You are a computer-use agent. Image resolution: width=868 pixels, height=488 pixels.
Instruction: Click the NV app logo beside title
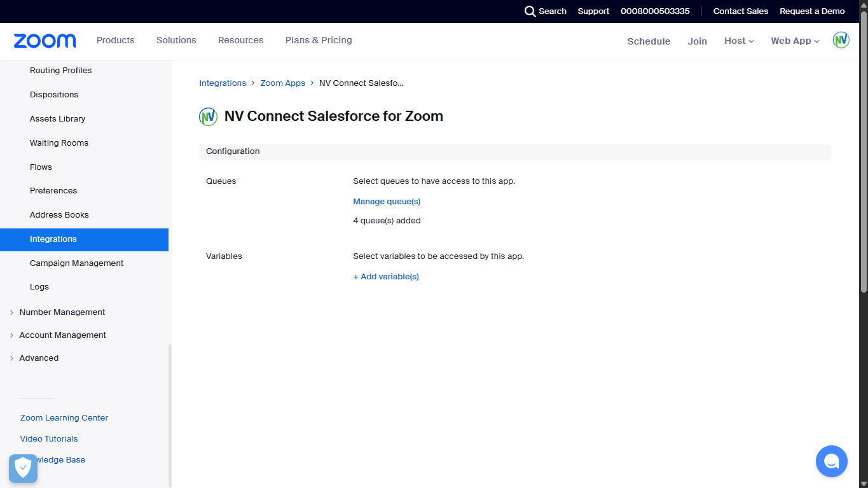tap(208, 116)
